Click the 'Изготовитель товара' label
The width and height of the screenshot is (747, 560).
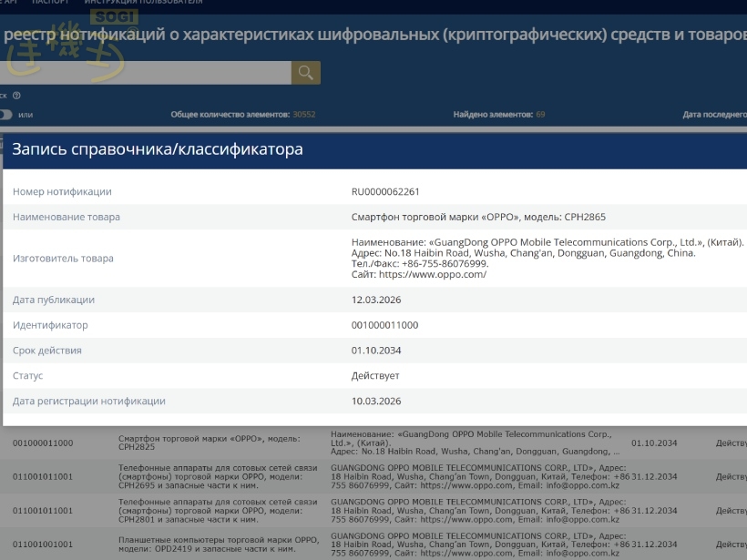63,258
